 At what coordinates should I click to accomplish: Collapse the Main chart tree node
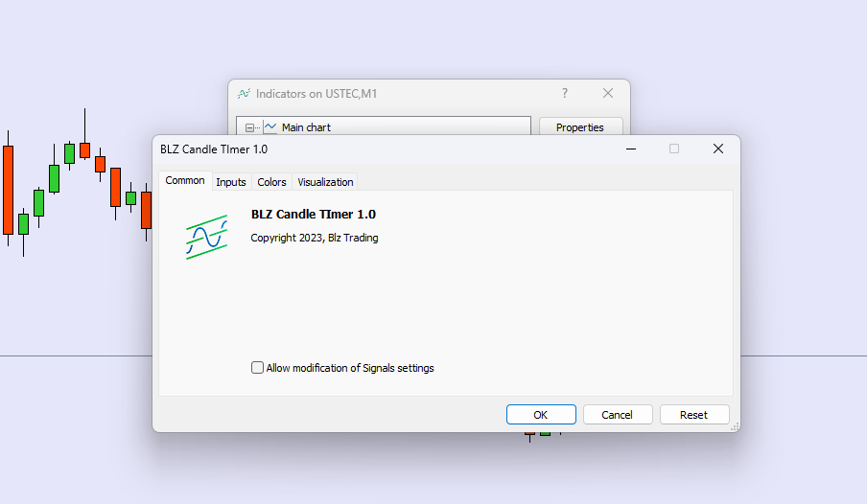(x=249, y=127)
